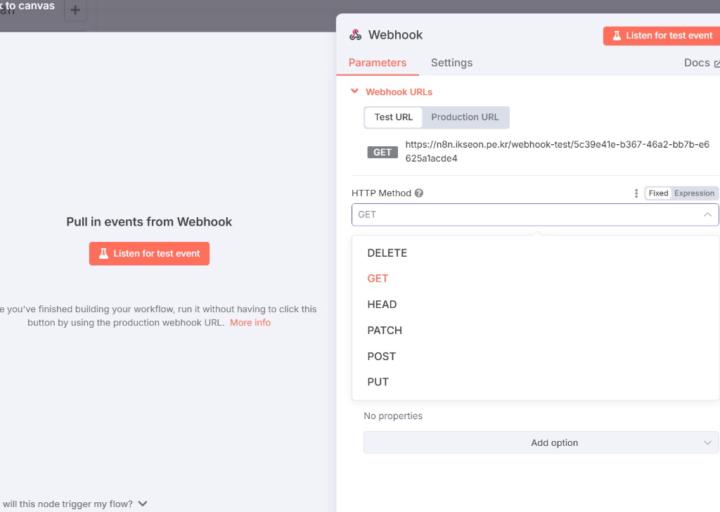Choose GET from method list
This screenshot has width=720, height=512.
click(535, 279)
